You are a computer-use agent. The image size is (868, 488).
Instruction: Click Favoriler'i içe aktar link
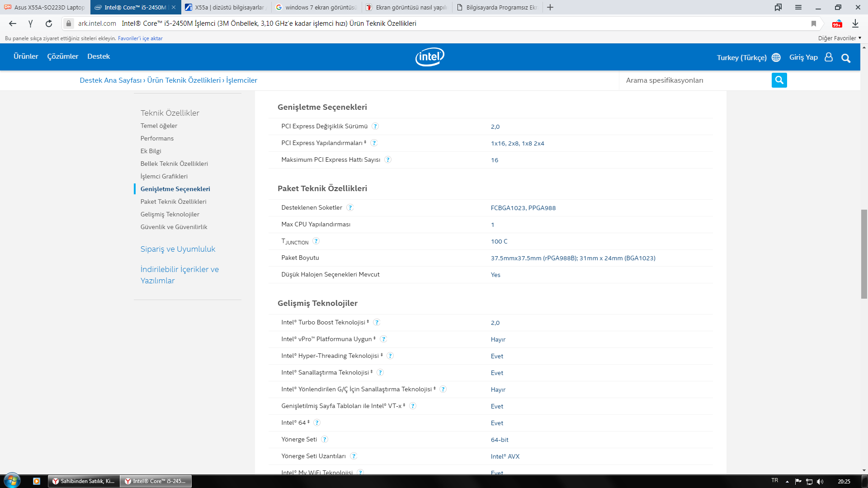[x=140, y=38]
